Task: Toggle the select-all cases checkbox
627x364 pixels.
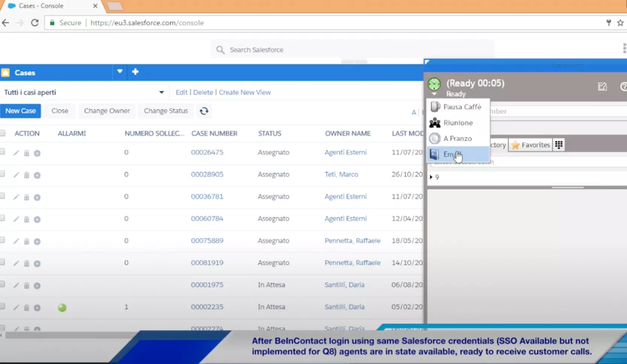Action: 2,133
